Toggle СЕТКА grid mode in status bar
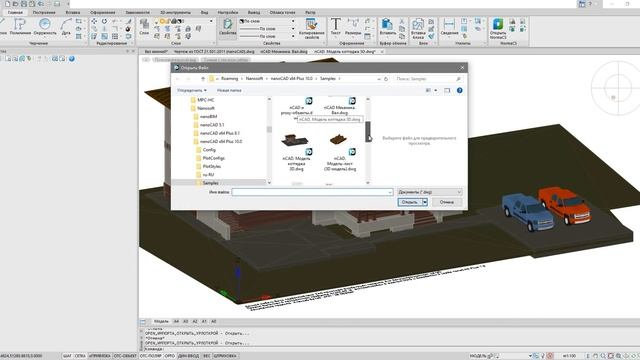Image resolution: width=640 pixels, height=360 pixels. pos(80,356)
